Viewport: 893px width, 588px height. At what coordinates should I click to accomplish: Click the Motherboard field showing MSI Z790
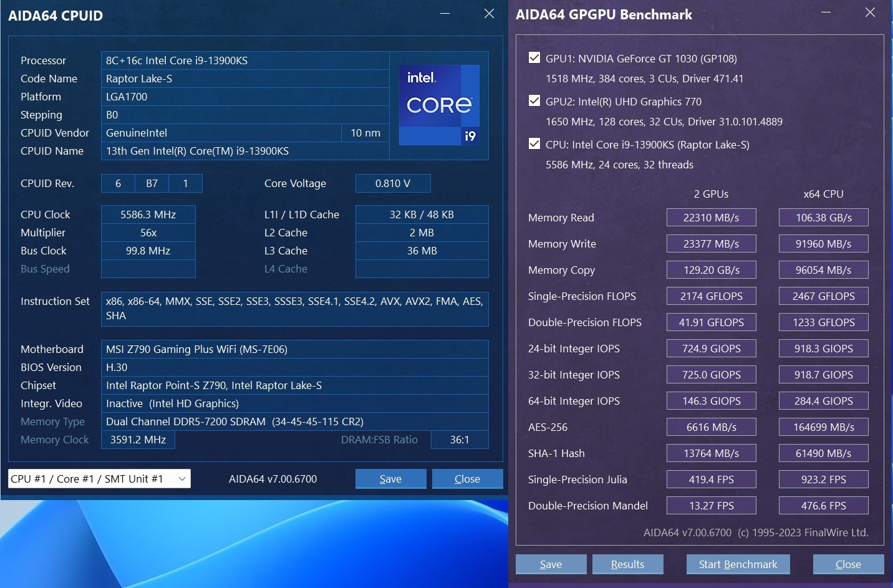click(294, 349)
